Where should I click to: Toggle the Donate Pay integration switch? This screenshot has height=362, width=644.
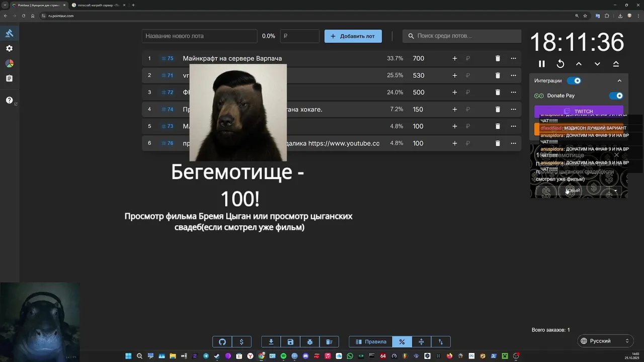(616, 96)
